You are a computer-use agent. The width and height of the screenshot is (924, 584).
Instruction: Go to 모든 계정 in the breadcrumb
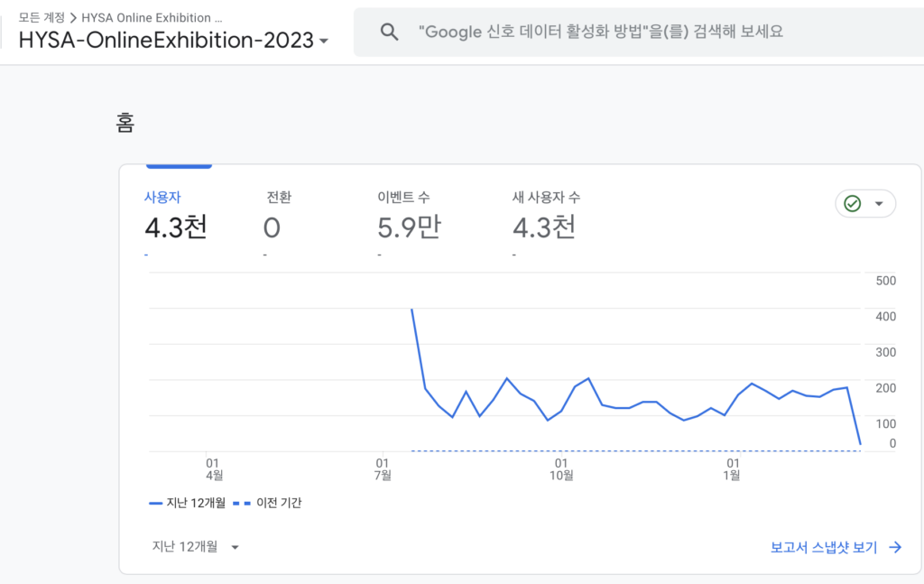point(42,17)
